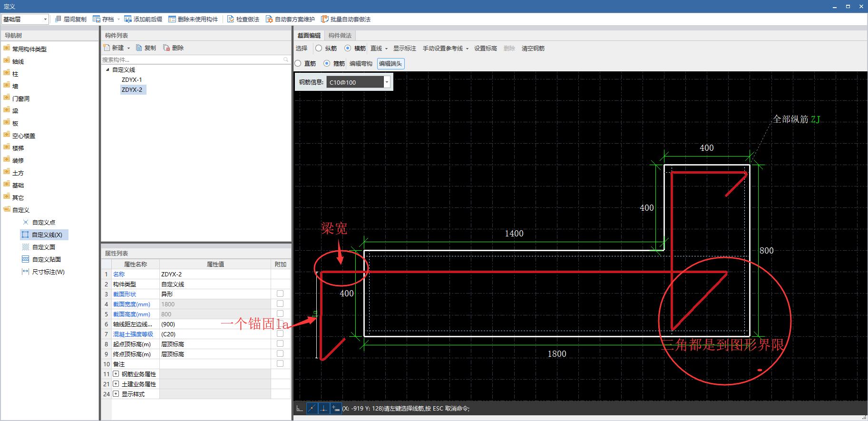Click the 混凝土强度等级 property link
Screen dimensions: 868x421
[x=133, y=334]
